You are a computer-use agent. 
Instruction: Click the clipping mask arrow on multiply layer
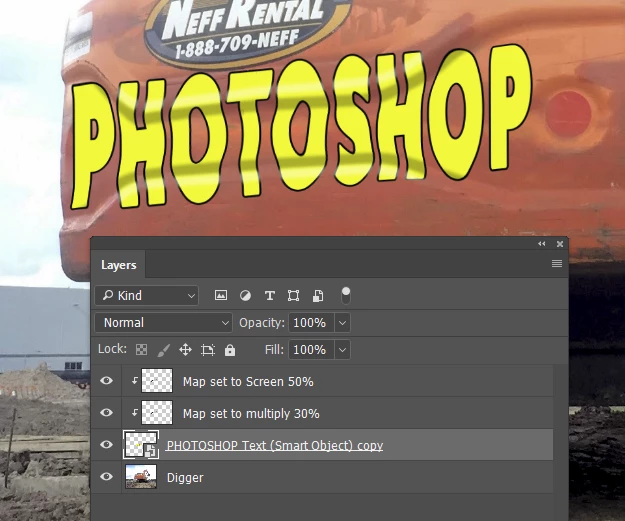135,413
